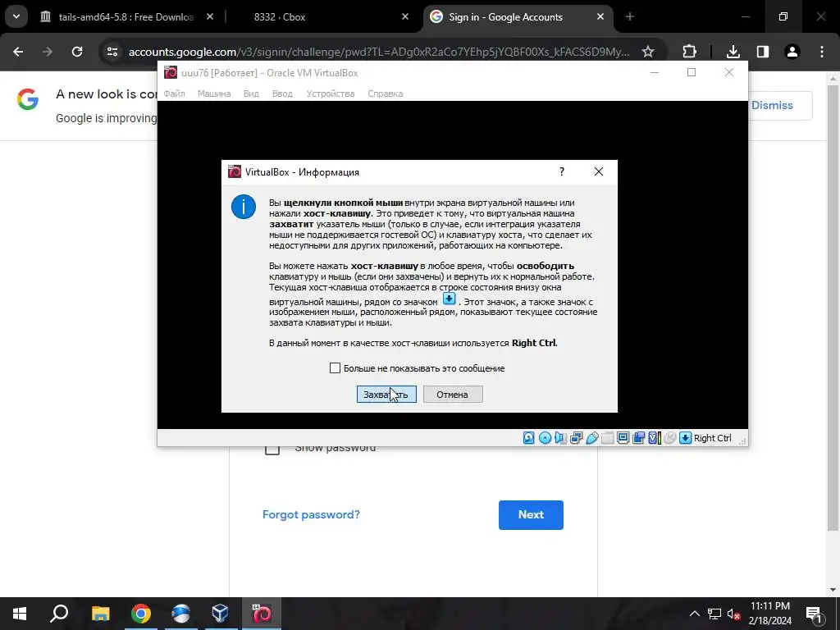Toggle the Show password checkbox on Google page

pos(272,449)
